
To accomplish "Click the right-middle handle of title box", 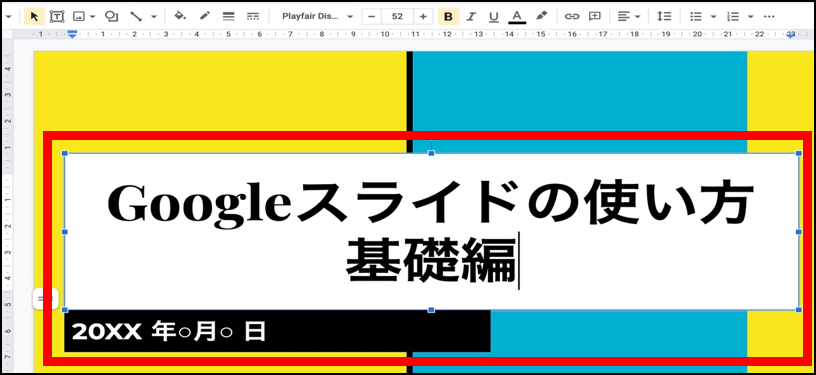I will (x=799, y=232).
